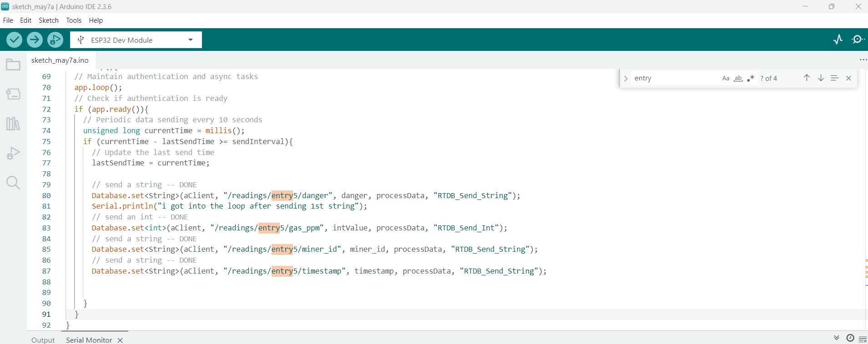The width and height of the screenshot is (868, 344).
Task: Click 'millis' on line 74
Action: 218,130
